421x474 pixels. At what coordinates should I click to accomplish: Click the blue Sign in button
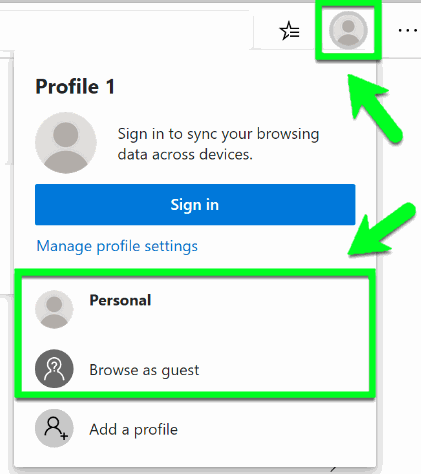pyautogui.click(x=195, y=204)
